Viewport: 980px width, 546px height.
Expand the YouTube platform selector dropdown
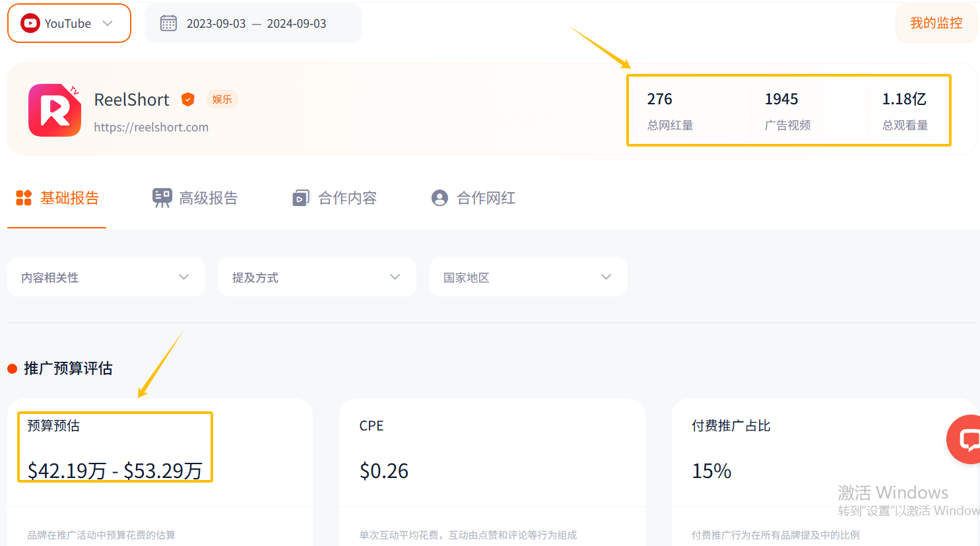108,23
